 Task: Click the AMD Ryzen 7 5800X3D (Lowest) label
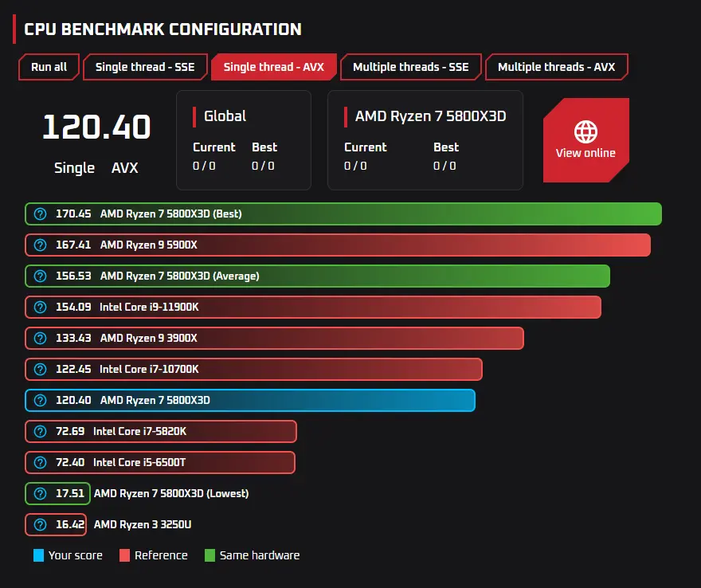pos(171,494)
